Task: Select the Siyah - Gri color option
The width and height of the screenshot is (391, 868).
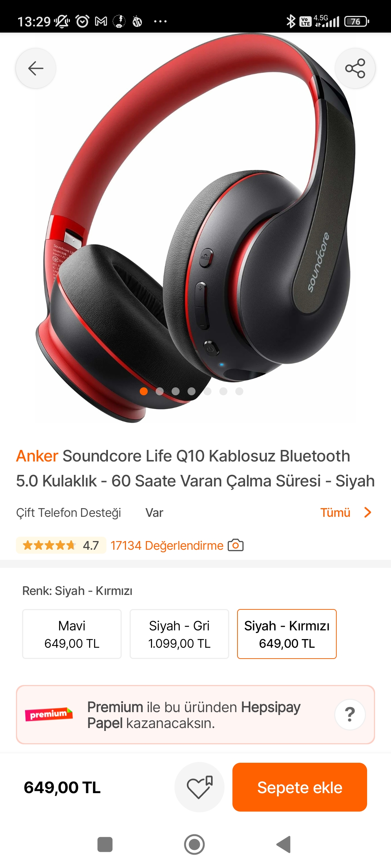Action: click(x=179, y=634)
